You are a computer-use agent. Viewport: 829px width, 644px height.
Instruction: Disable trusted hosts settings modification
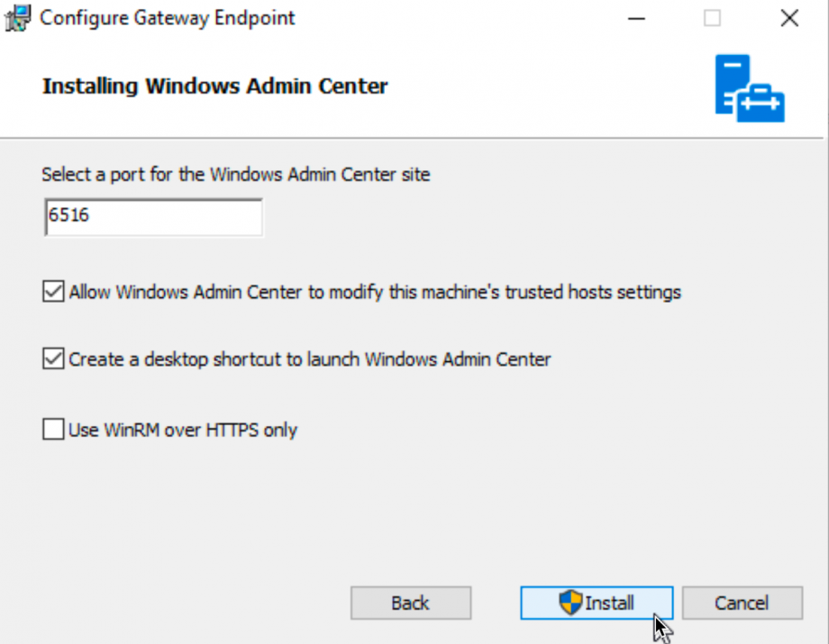pyautogui.click(x=51, y=290)
